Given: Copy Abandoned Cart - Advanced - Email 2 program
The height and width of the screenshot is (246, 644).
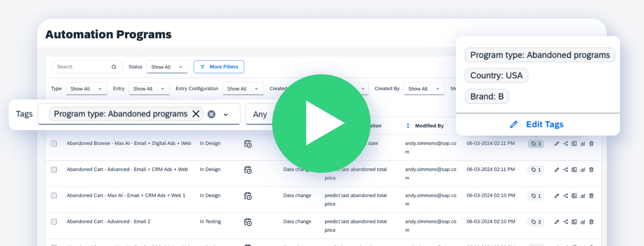Looking at the screenshot, I should [574, 222].
